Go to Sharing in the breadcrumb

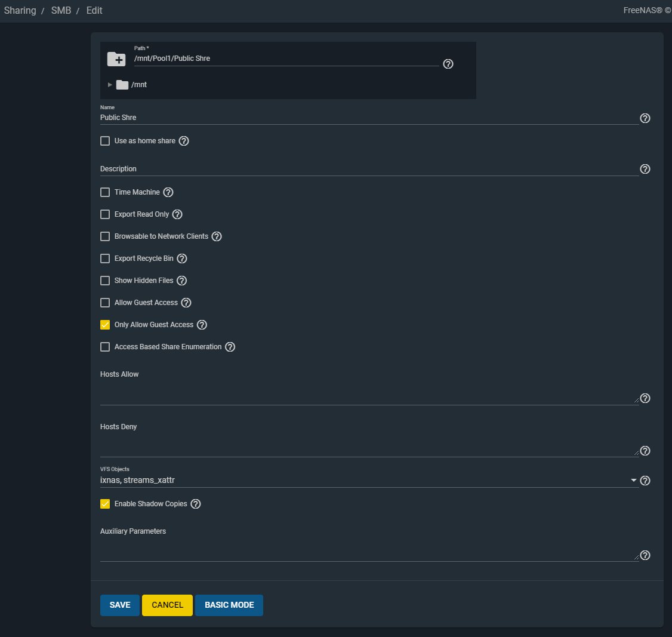[x=20, y=11]
